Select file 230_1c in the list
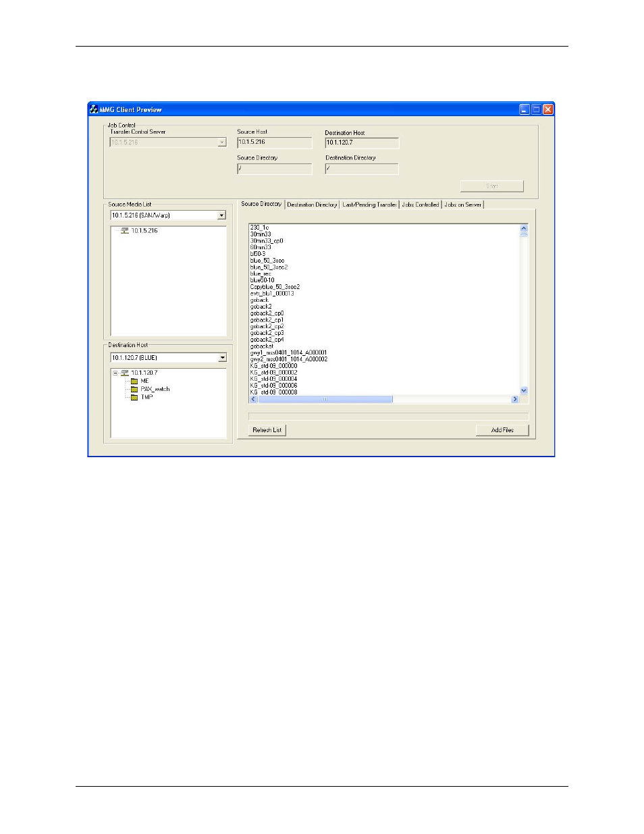644x834 pixels. click(x=260, y=228)
